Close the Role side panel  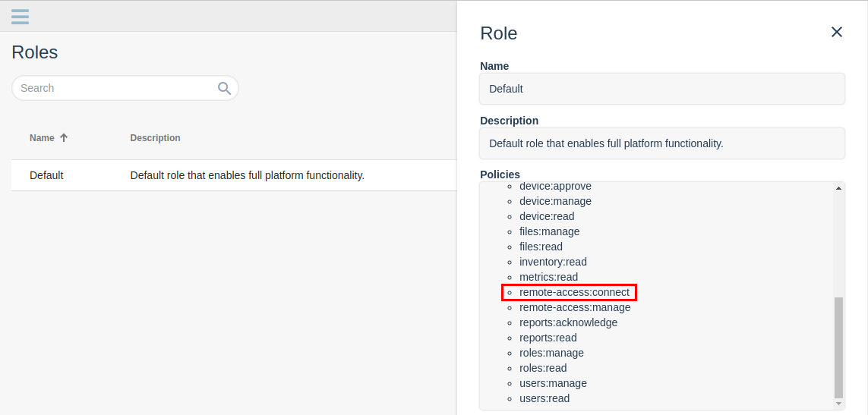point(836,32)
